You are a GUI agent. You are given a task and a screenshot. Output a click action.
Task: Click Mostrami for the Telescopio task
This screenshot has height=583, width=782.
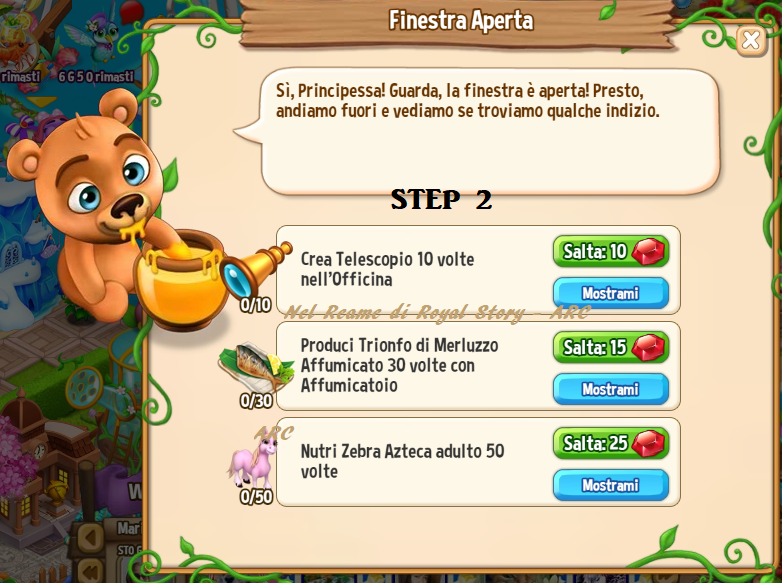point(610,293)
